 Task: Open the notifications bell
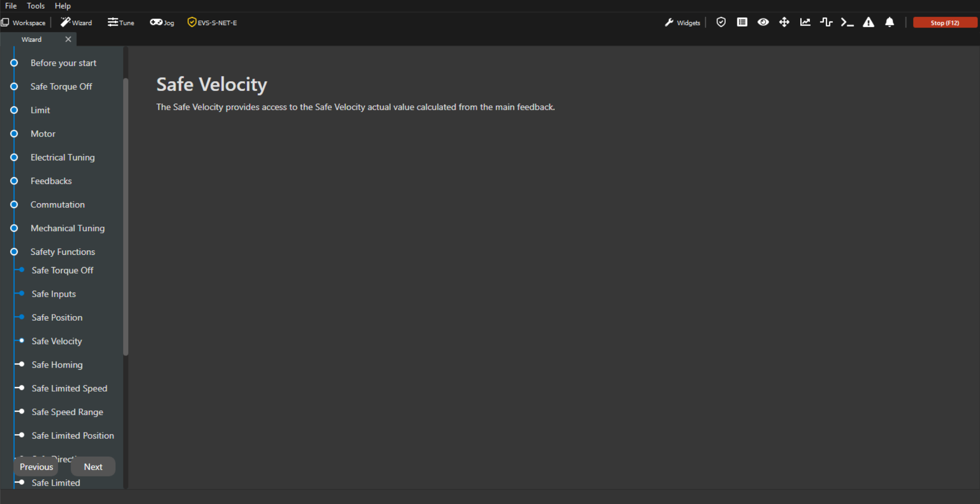coord(890,22)
